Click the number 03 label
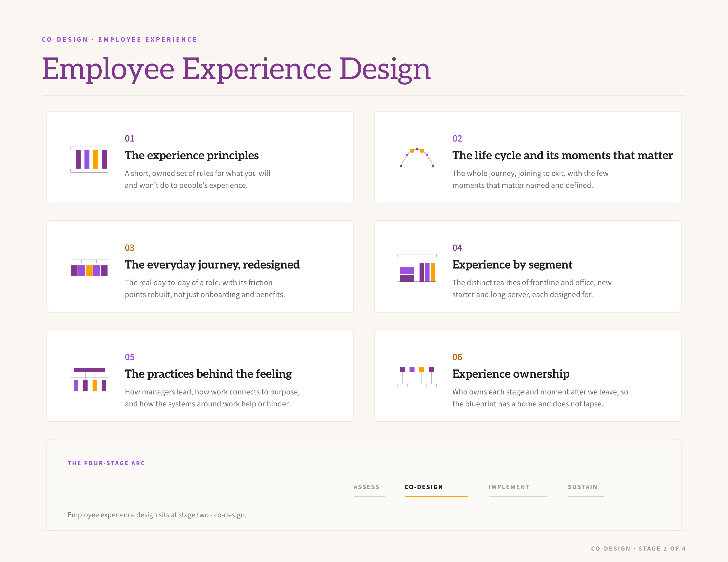 (x=130, y=248)
